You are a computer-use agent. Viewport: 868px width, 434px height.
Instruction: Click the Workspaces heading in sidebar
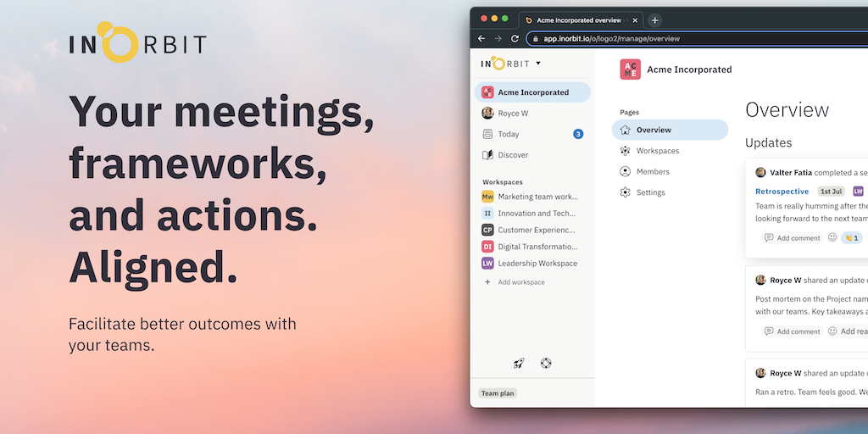click(503, 182)
